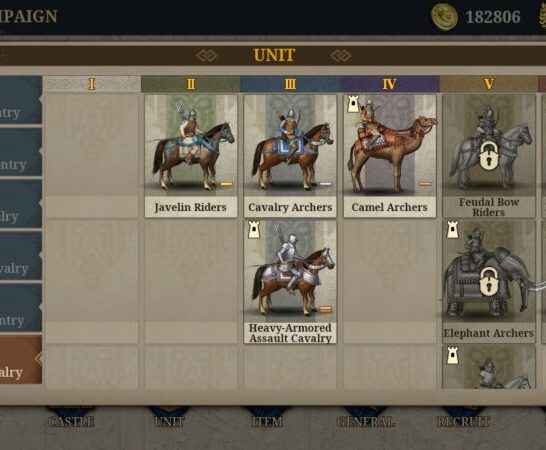Screen dimensions: 546x450
Task: Open the GENERAL section button
Action: (x=366, y=421)
